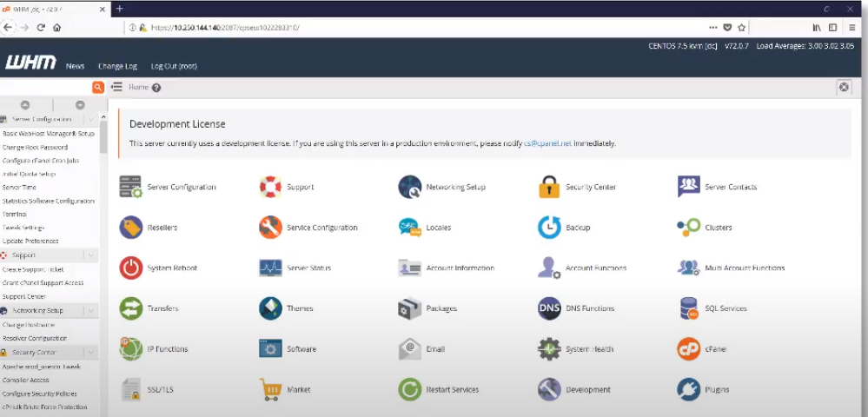Open the DNS Functions icon
Screen dimensions: 868x417
tap(549, 308)
